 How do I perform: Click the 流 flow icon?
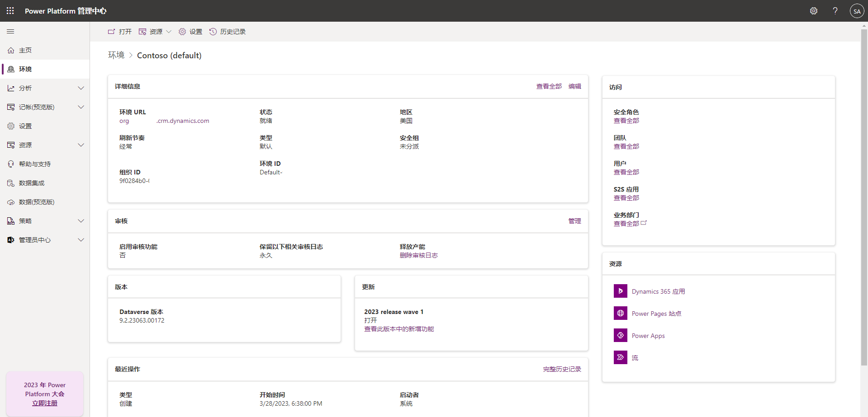coord(621,358)
